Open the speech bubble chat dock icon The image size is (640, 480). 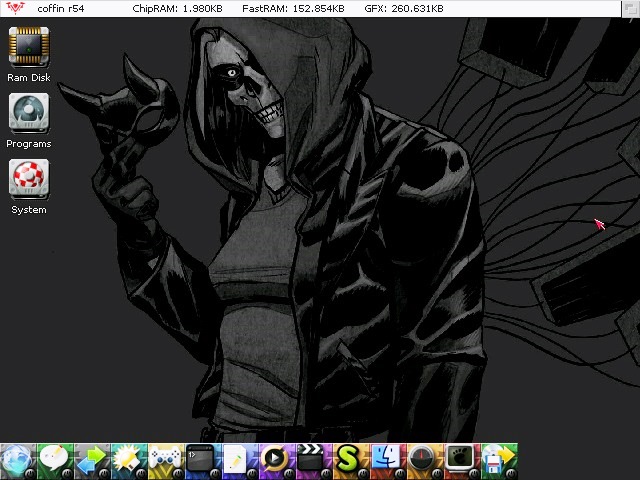click(56, 461)
